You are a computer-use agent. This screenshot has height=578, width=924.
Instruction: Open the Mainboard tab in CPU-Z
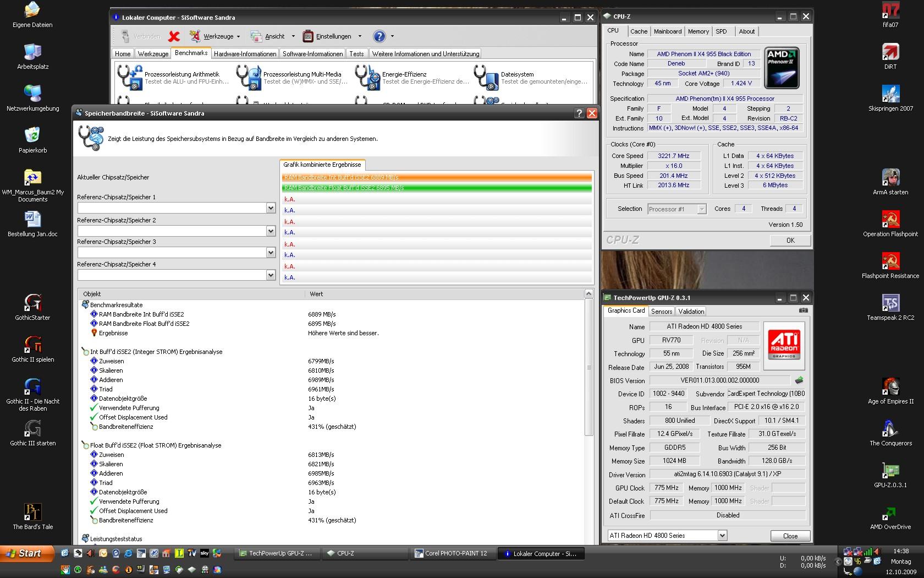(668, 31)
